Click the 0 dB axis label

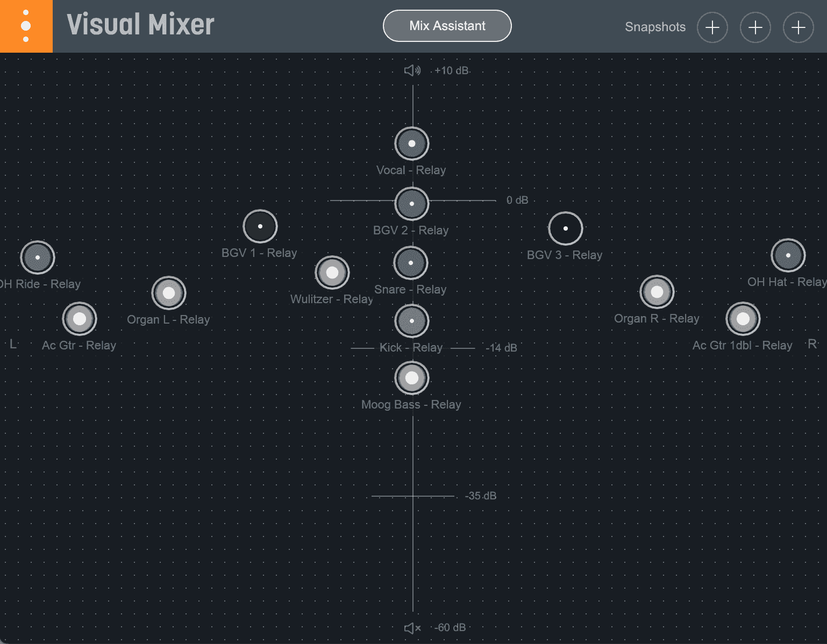517,200
